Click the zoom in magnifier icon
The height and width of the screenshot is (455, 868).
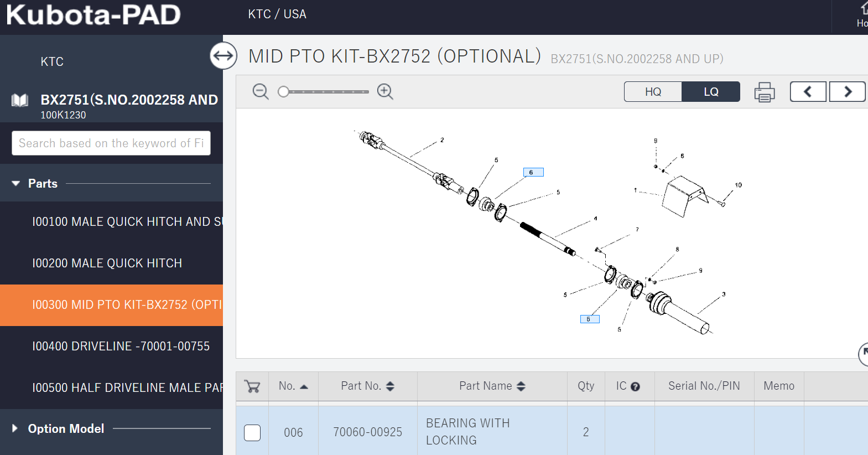pyautogui.click(x=385, y=92)
